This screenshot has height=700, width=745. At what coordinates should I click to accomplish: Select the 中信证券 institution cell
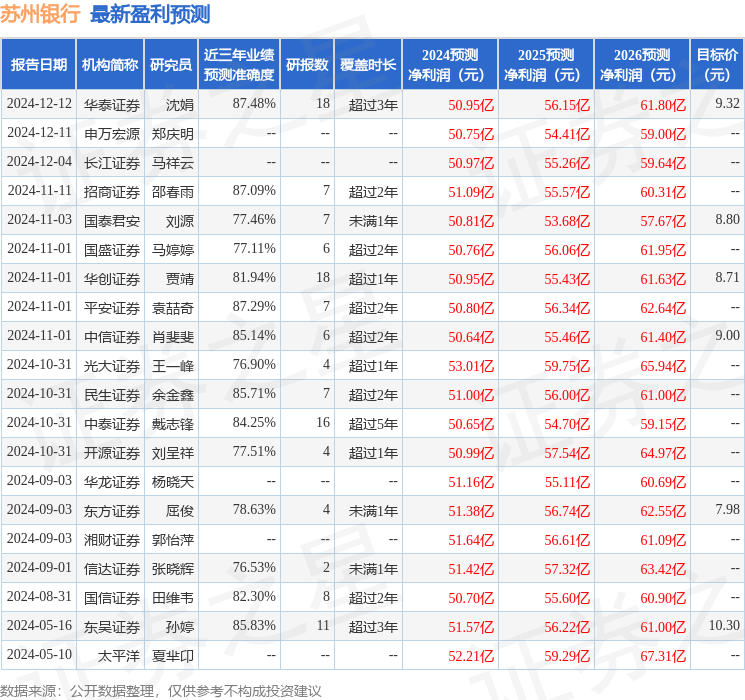[x=112, y=337]
